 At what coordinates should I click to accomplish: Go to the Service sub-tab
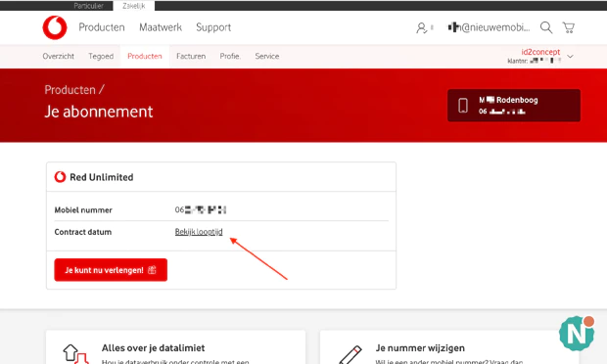tap(267, 56)
